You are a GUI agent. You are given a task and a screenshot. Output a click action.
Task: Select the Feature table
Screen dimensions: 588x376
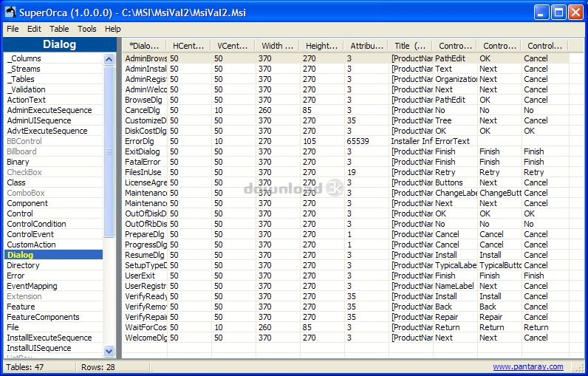pos(54,307)
